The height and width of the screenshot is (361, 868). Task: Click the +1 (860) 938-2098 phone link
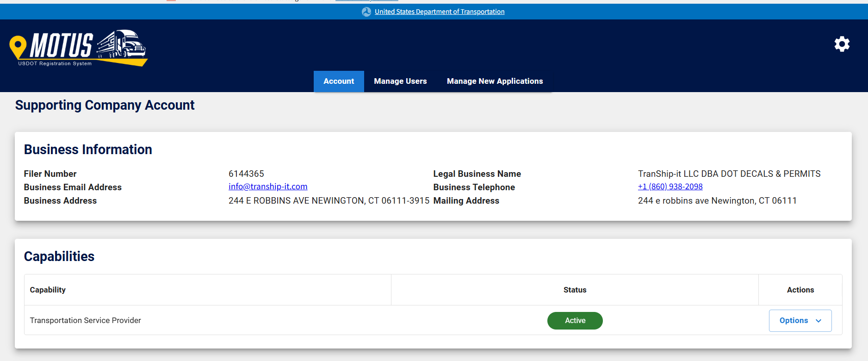pos(670,187)
